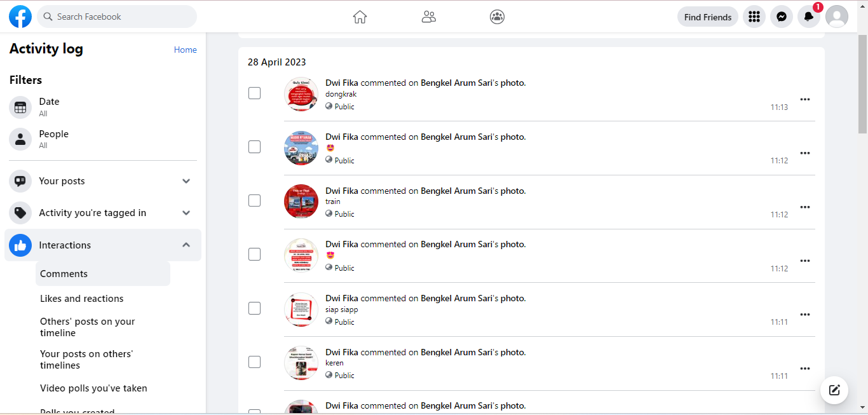Expand the Your posts filter section

[x=186, y=181]
